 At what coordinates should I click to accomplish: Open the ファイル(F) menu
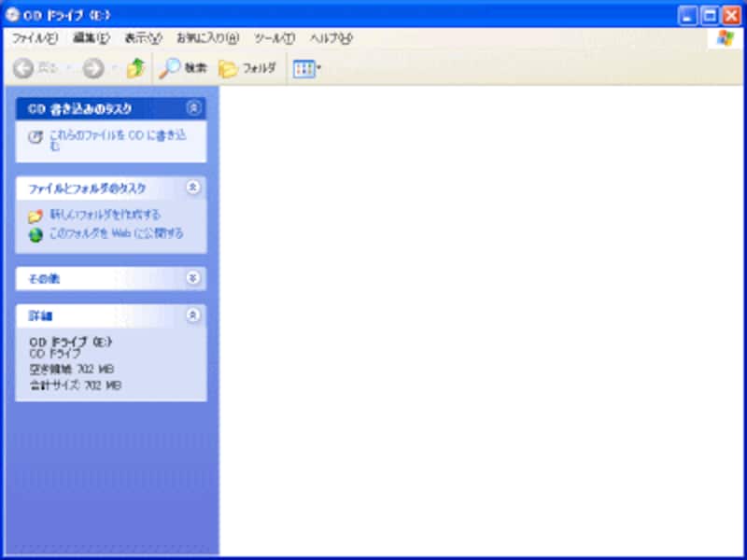[35, 38]
